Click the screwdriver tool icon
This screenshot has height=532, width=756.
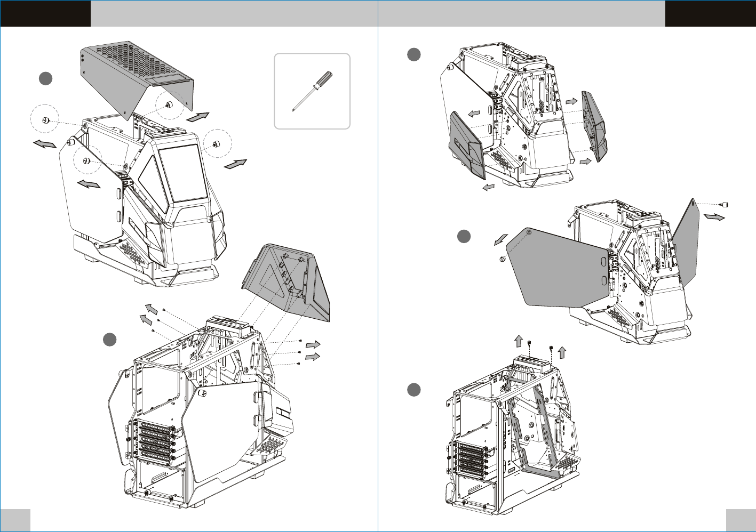tap(313, 91)
